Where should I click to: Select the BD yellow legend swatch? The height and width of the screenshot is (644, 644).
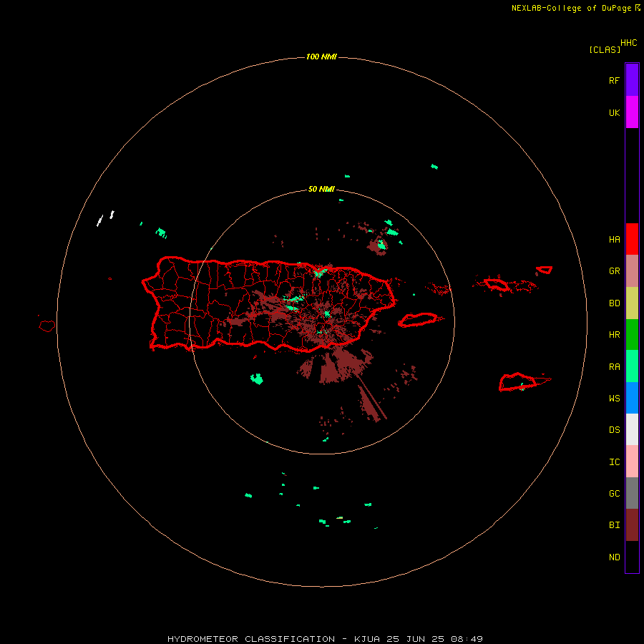[x=632, y=303]
